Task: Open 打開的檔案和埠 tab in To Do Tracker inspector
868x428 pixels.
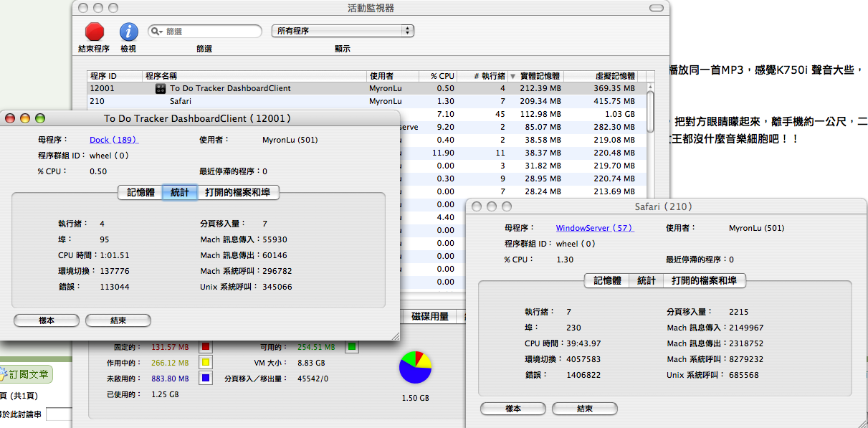Action: click(238, 192)
